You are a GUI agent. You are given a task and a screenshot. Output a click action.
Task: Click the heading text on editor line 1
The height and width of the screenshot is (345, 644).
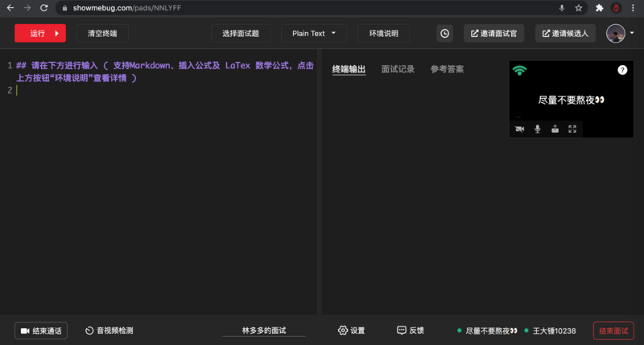(164, 72)
